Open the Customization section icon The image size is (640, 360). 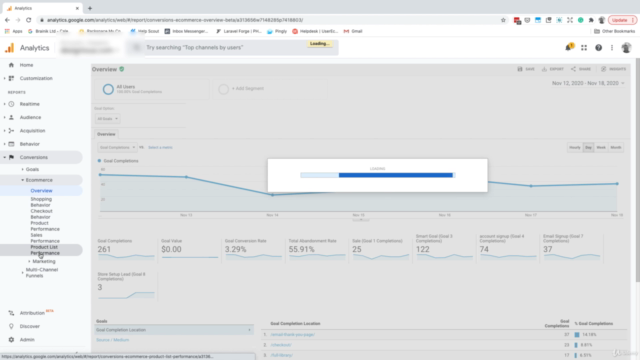(x=11, y=78)
